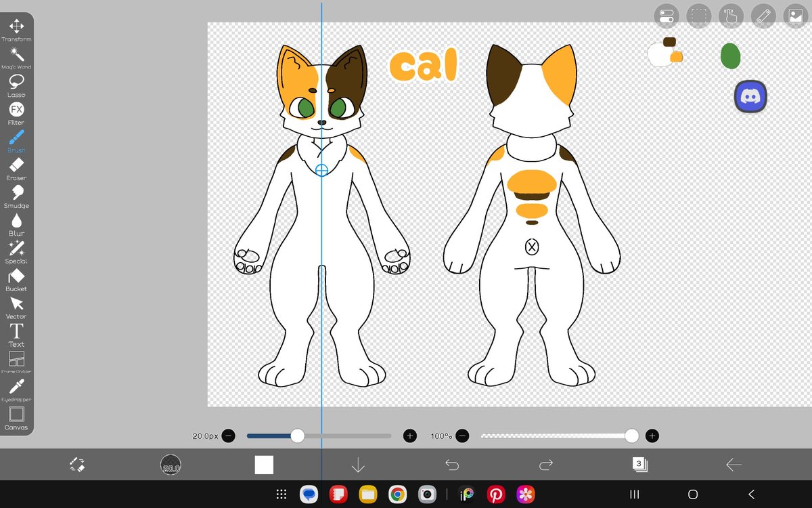This screenshot has width=812, height=508.
Task: Click the brown palette dot on canvas
Action: pos(670,42)
